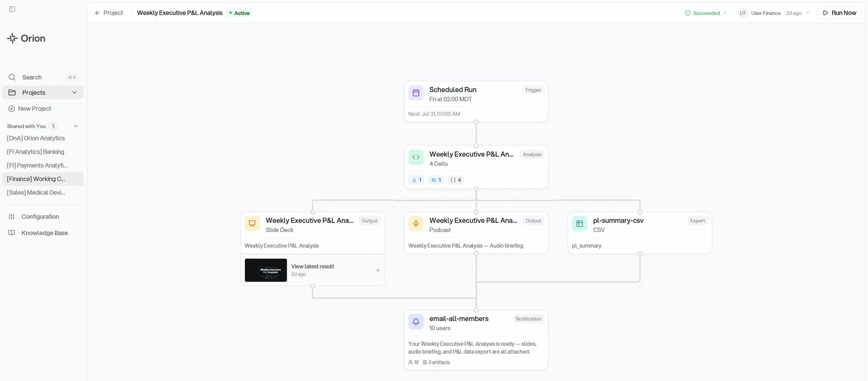Click the notification bell icon
The width and height of the screenshot is (868, 381).
pos(416,322)
